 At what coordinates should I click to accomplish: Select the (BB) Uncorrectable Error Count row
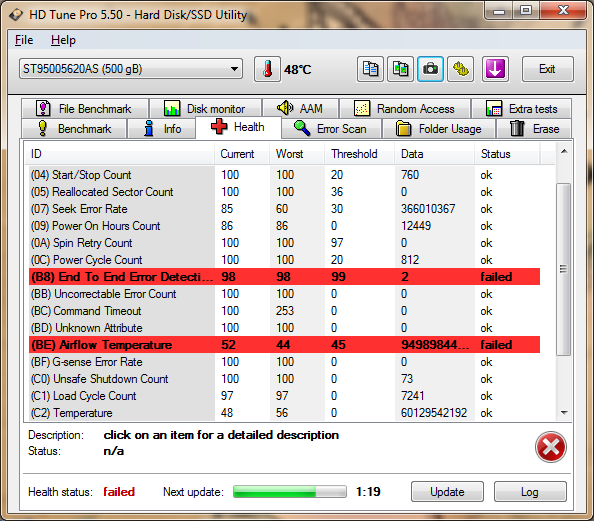[284, 294]
